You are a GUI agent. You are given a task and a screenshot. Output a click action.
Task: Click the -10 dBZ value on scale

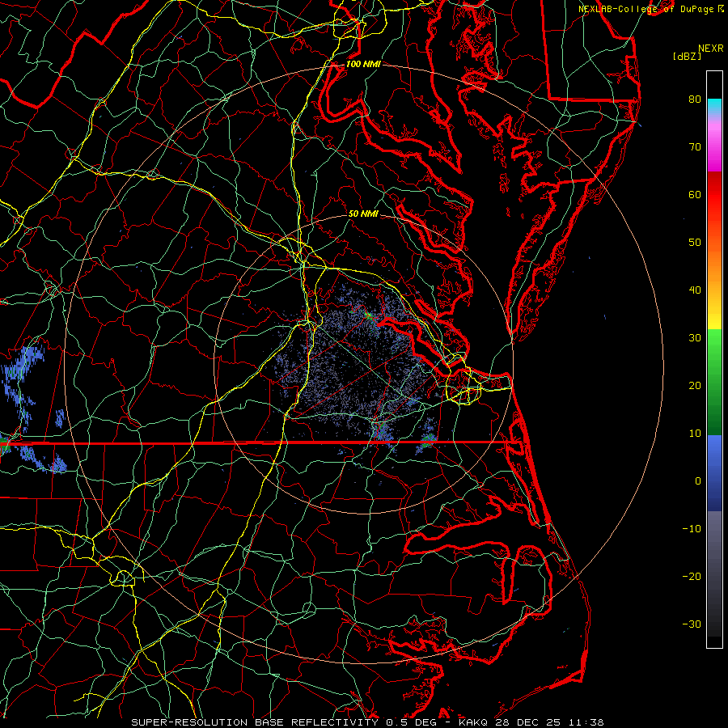(x=692, y=529)
